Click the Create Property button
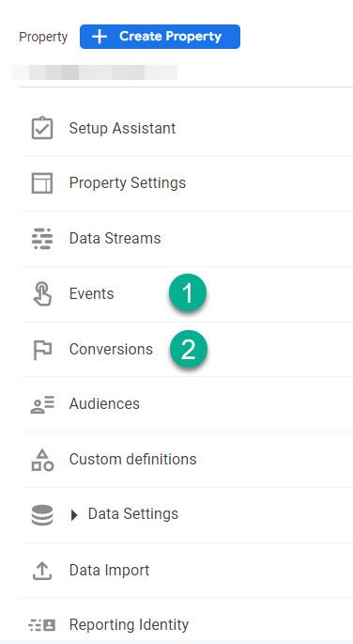 [x=160, y=37]
